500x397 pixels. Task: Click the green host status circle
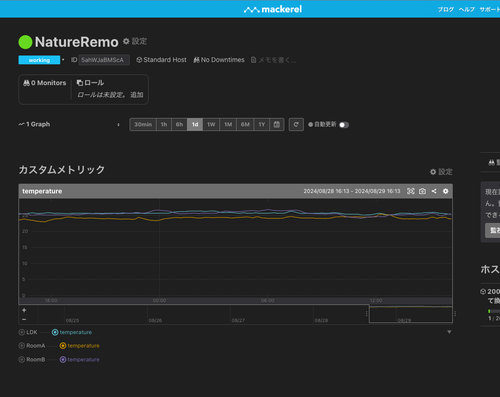[25, 42]
